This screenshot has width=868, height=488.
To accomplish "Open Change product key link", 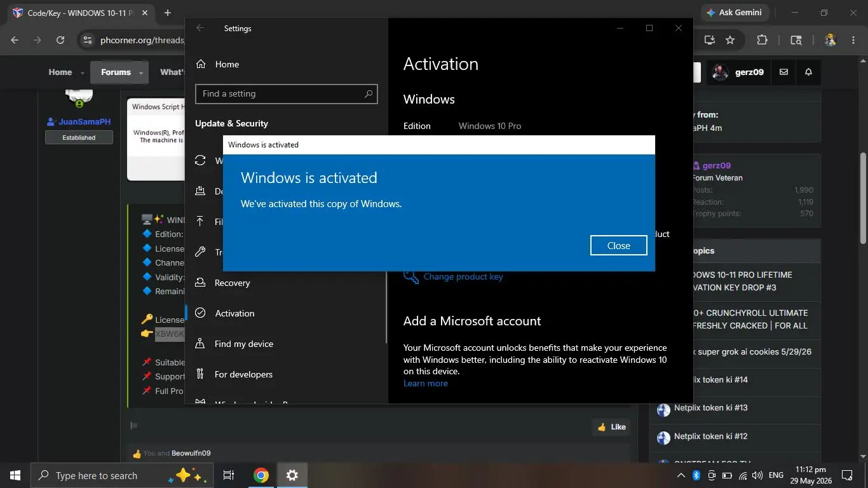I will (x=463, y=276).
